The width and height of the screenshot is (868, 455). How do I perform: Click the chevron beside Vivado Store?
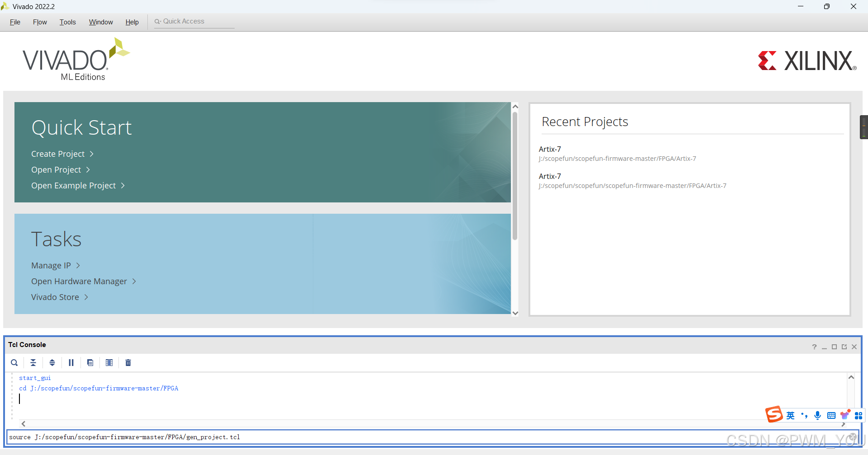coord(86,297)
